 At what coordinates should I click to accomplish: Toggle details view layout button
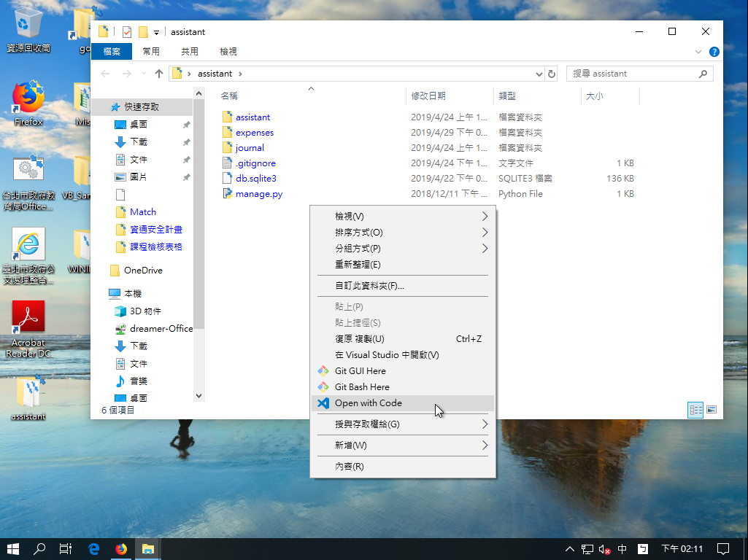pos(695,410)
